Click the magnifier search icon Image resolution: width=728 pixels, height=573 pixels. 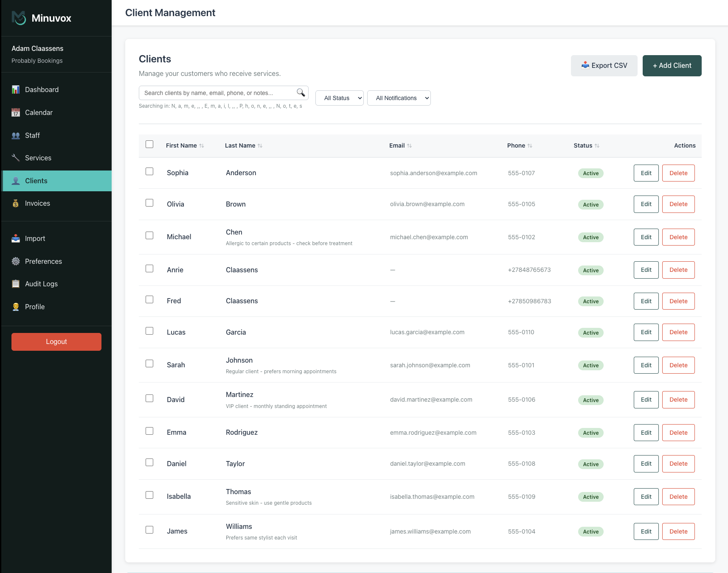click(x=301, y=92)
